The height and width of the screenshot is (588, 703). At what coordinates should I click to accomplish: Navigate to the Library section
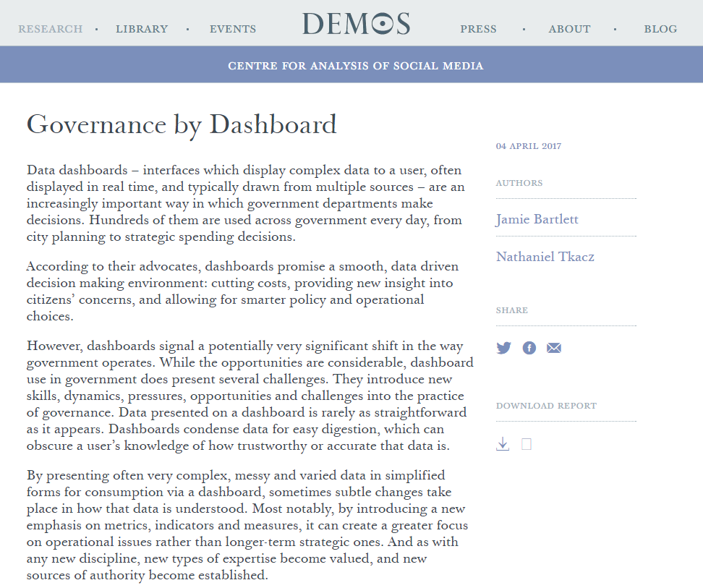tap(142, 29)
